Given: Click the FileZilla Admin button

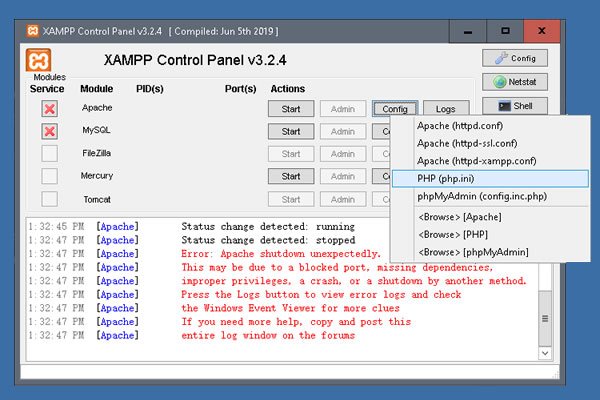Looking at the screenshot, I should (343, 154).
